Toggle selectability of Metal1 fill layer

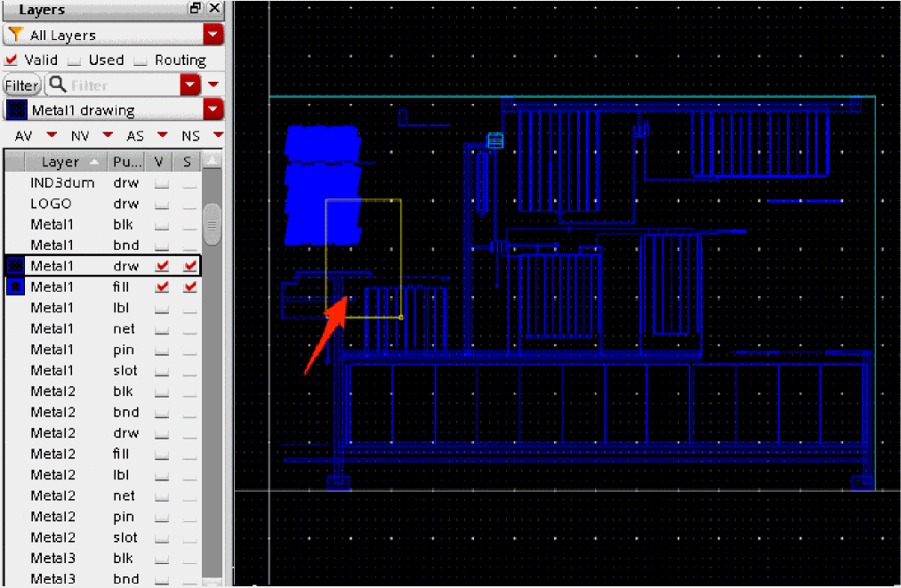pyautogui.click(x=190, y=286)
